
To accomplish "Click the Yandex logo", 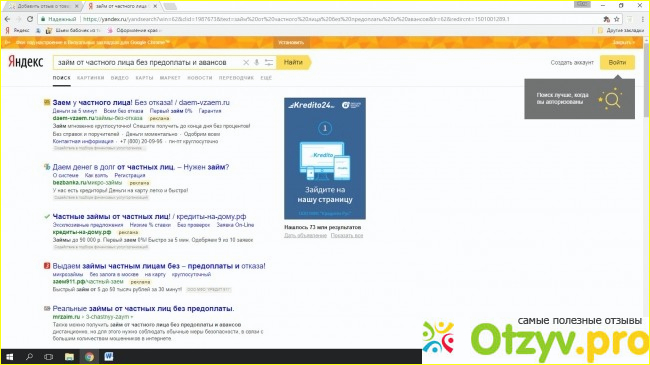I will [25, 62].
